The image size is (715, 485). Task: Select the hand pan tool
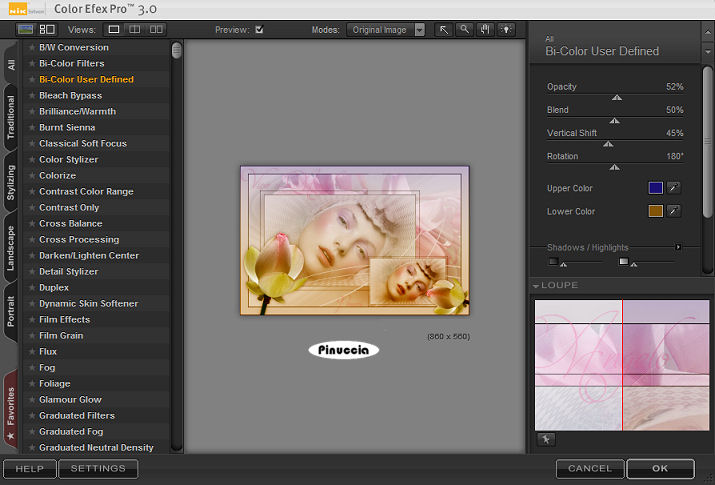(x=483, y=30)
